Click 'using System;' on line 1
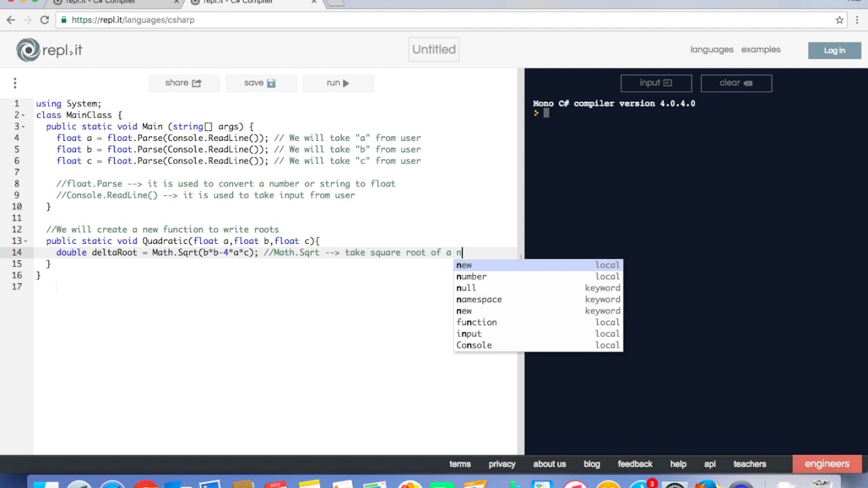Screen dimensions: 868x488 [68, 104]
